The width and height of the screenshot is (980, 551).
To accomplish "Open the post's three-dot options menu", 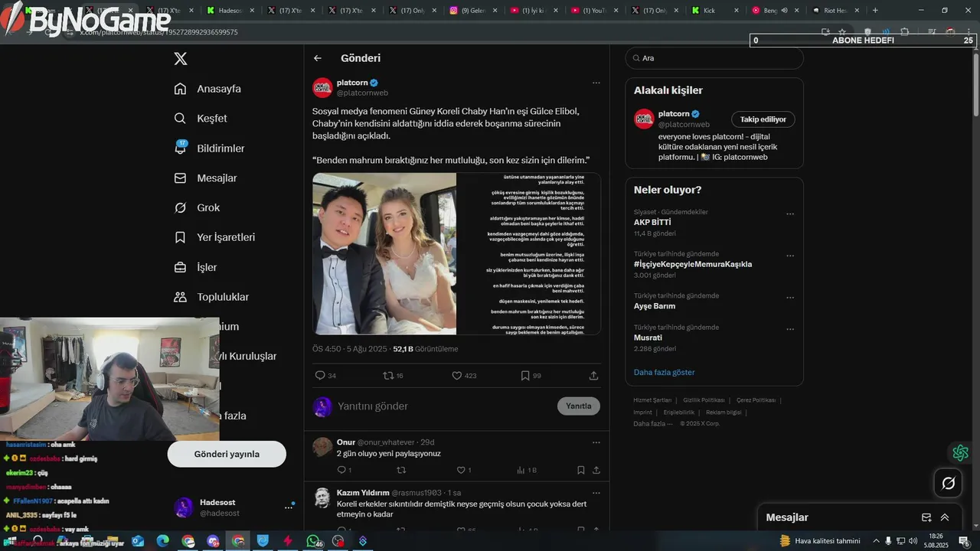I will [596, 83].
